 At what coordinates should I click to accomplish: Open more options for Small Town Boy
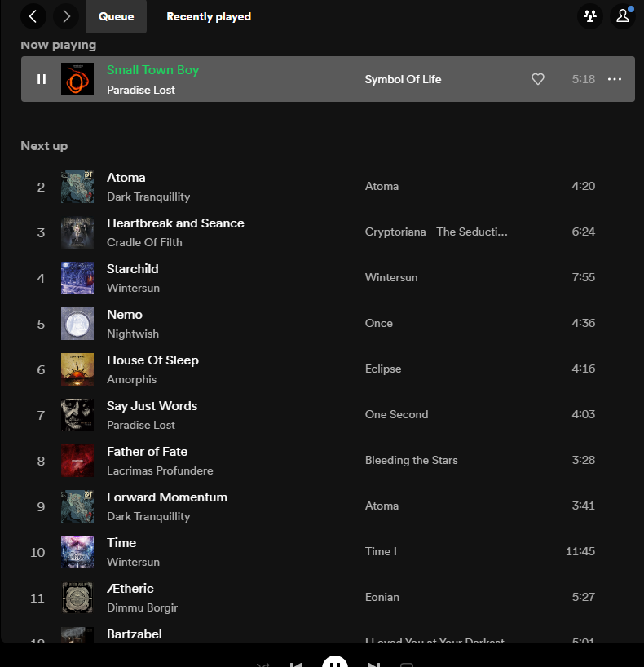[x=615, y=79]
